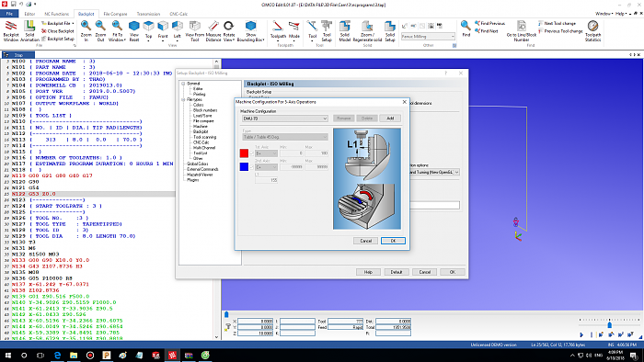Open Backplot Setup from the ribbon
The height and width of the screenshot is (362, 644).
[x=58, y=39]
